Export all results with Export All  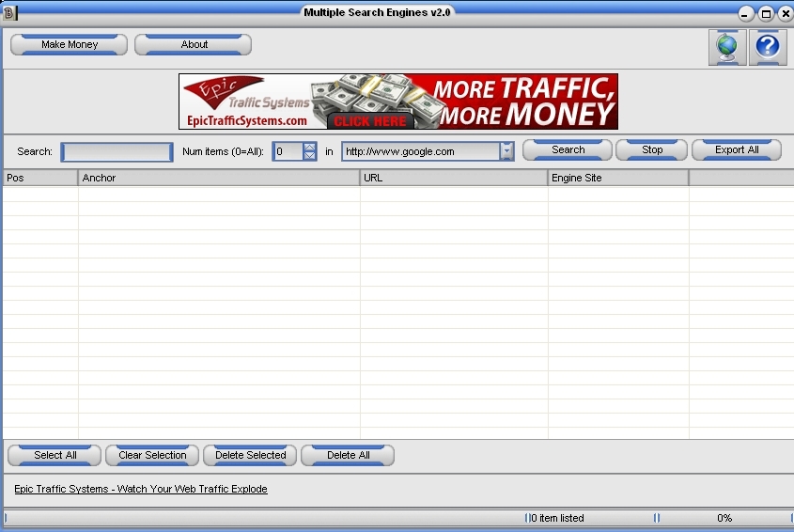coord(737,150)
